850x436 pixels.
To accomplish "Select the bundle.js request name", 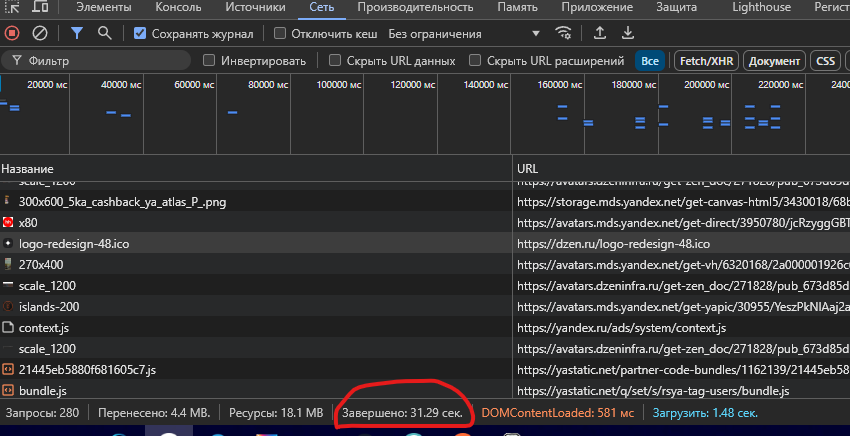I will [x=42, y=390].
